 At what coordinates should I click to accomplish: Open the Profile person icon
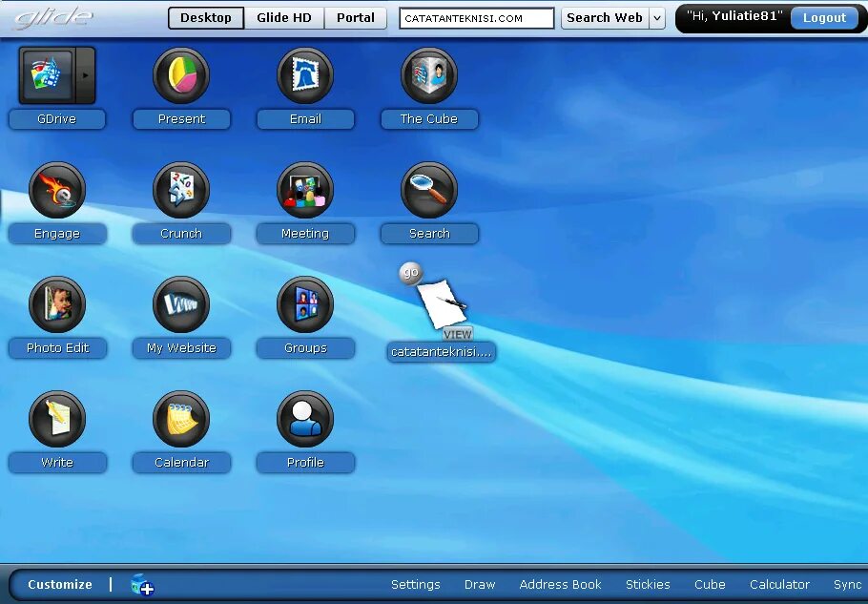coord(305,419)
